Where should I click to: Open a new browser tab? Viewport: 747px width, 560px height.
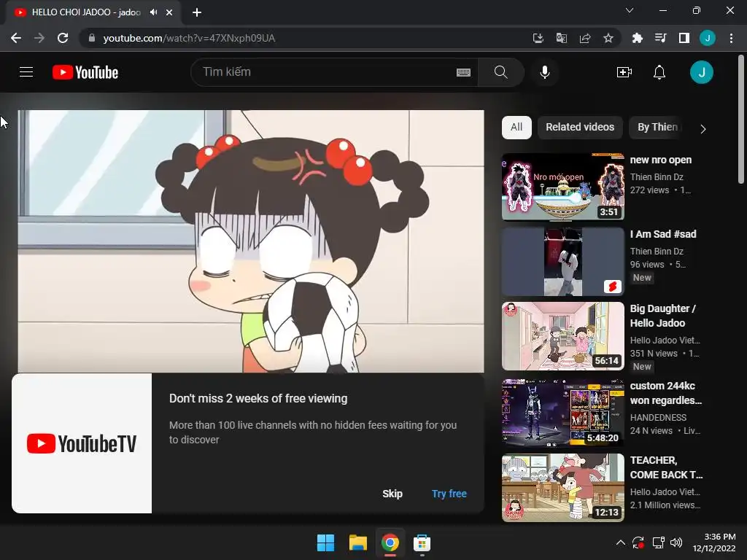(x=197, y=12)
